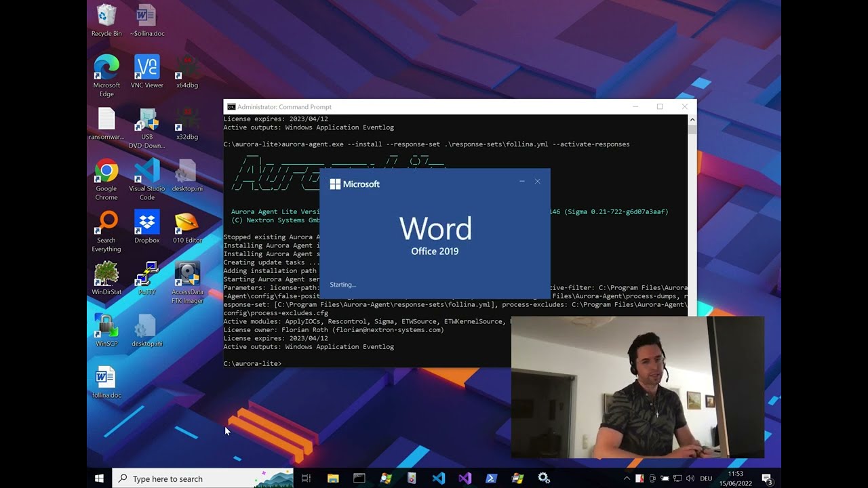Open PowerShell from the taskbar

(x=492, y=479)
